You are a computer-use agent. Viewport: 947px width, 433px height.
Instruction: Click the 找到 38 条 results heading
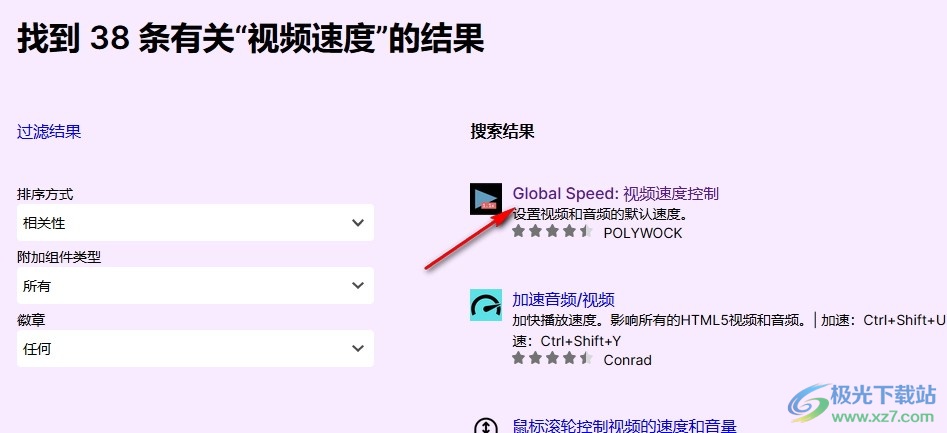tap(251, 39)
